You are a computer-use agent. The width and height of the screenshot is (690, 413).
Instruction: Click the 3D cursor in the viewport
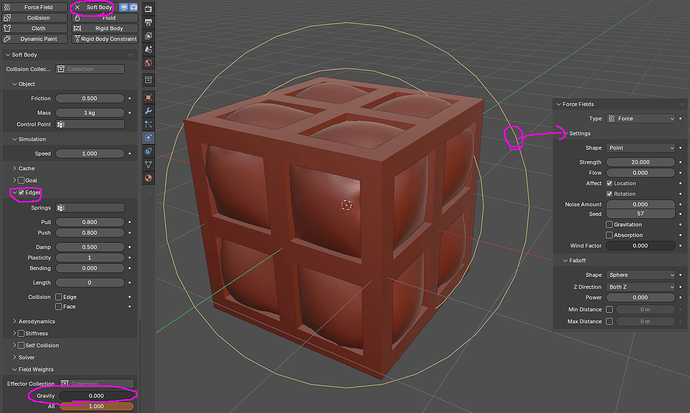pos(346,205)
